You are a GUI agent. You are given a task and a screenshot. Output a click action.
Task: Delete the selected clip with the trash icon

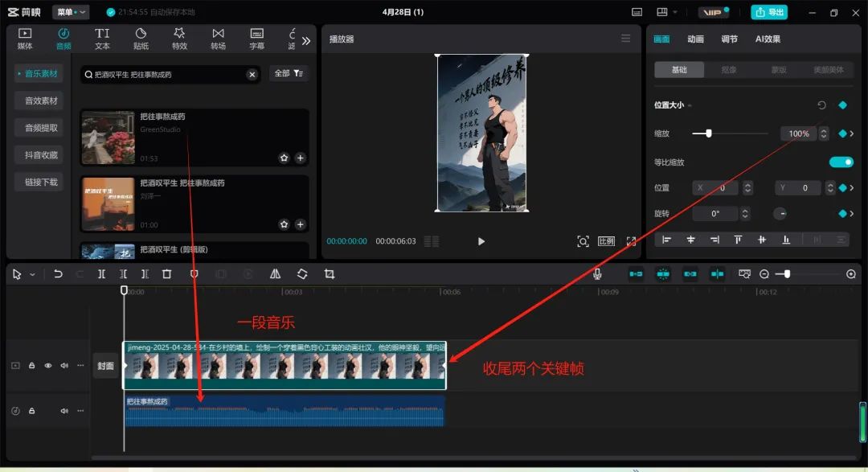(x=166, y=274)
